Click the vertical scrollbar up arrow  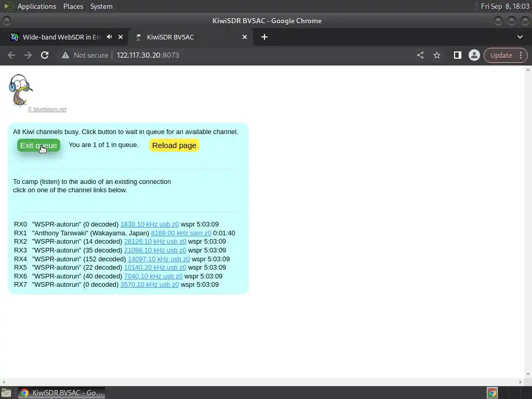528,70
